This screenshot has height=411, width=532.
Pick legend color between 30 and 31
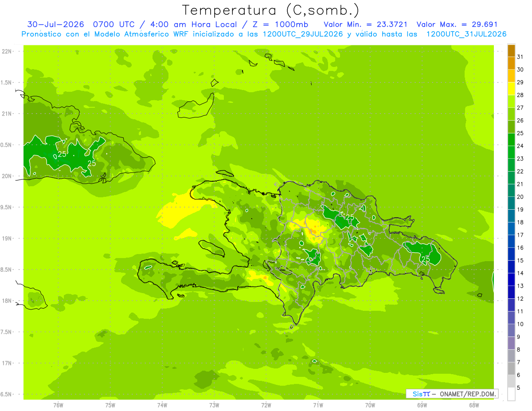(x=511, y=63)
